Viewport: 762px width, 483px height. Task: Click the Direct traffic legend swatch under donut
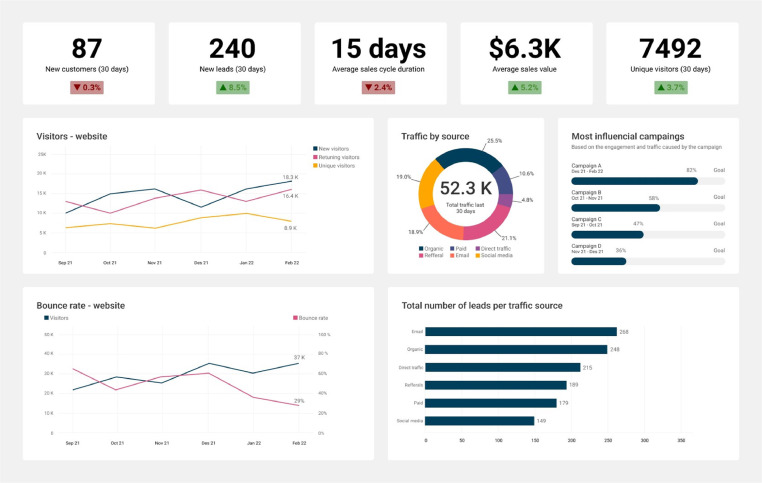click(478, 249)
